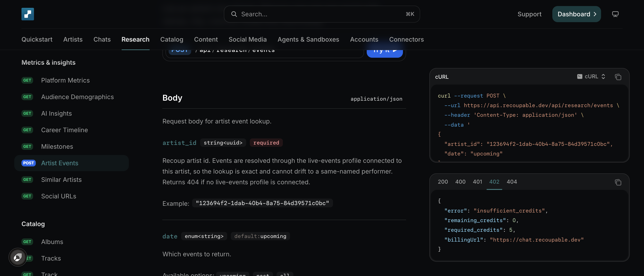Open Social URLs in sidebar
This screenshot has width=644, height=276.
pos(72,196)
